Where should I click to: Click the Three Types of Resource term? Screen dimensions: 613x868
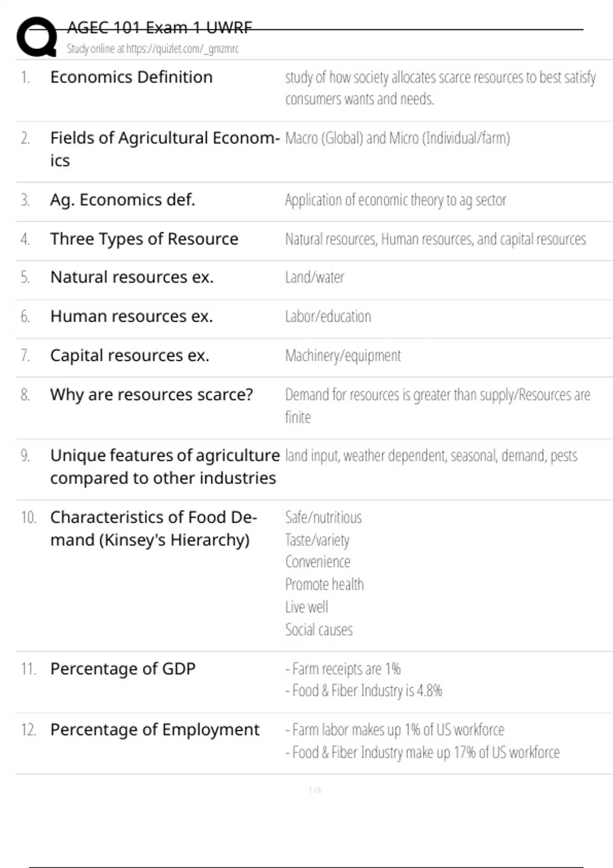click(144, 239)
